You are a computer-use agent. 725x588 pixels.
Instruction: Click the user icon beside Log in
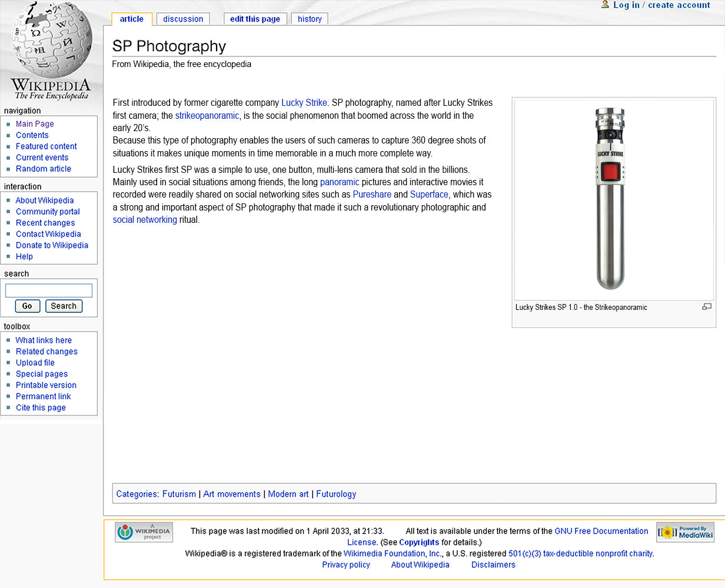[605, 5]
